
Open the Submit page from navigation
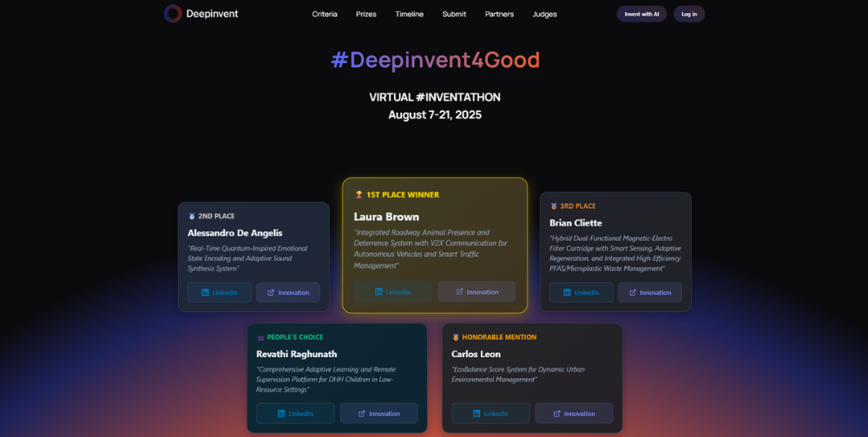pos(454,14)
